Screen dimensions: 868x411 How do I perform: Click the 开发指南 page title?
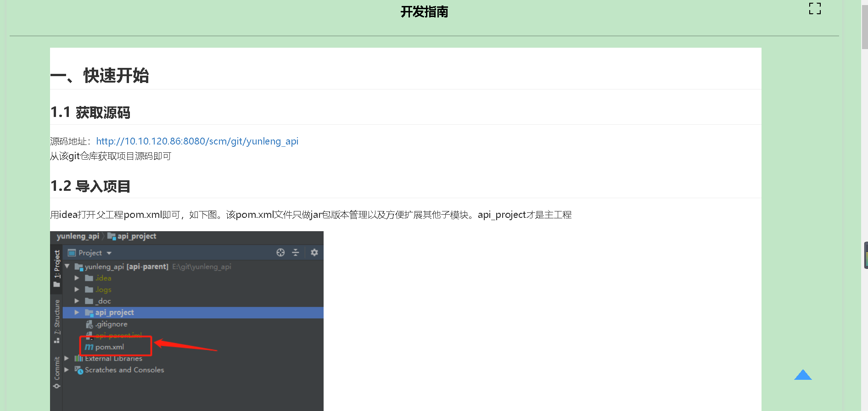pyautogui.click(x=425, y=11)
